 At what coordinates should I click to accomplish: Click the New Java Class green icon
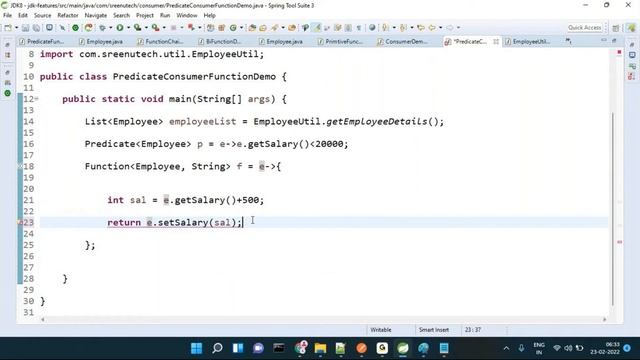tap(233, 28)
